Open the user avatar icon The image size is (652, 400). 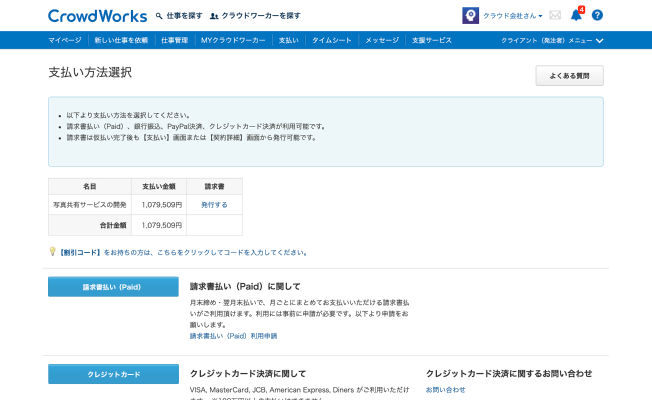[x=470, y=16]
